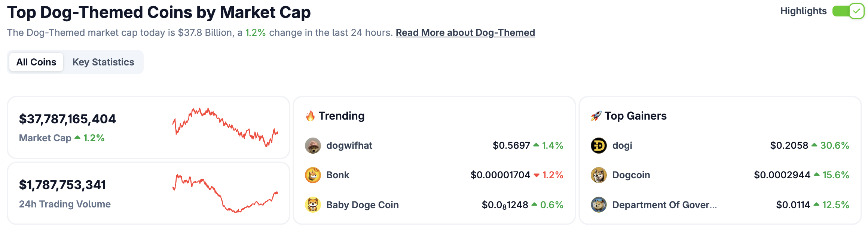Click the market cap sparkline chart

click(225, 127)
